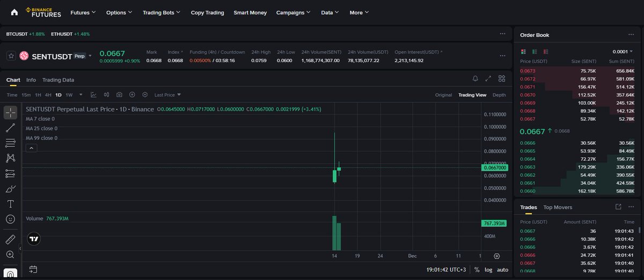Open go-to-date calendar icon
The height and width of the screenshot is (280, 644).
pos(33,269)
